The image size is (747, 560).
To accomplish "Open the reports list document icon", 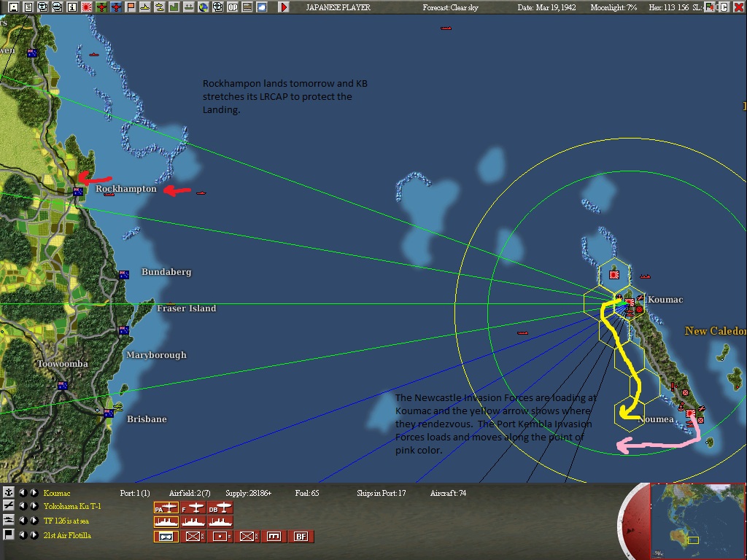I will pyautogui.click(x=28, y=7).
